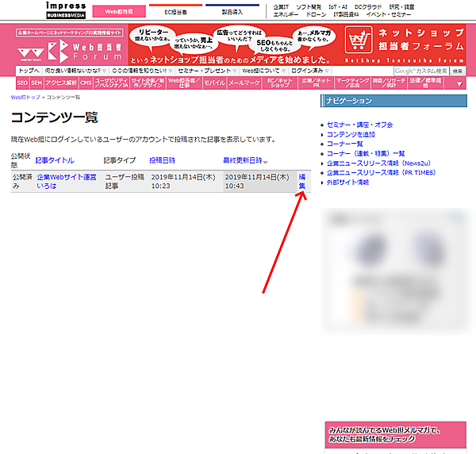The image size is (476, 454).
Task: Focus the Google カスタム検索 input field
Action: click(x=421, y=71)
